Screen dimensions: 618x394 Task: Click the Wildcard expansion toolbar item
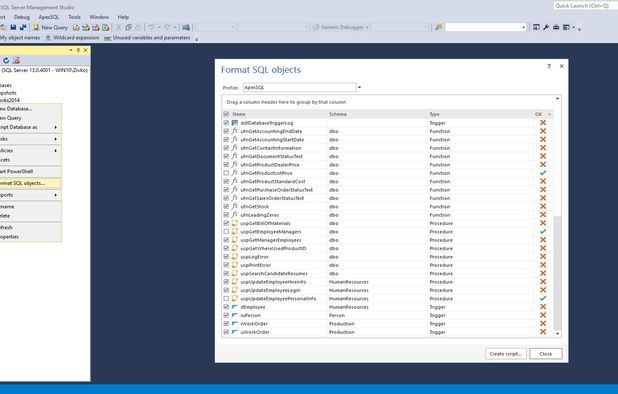72,38
